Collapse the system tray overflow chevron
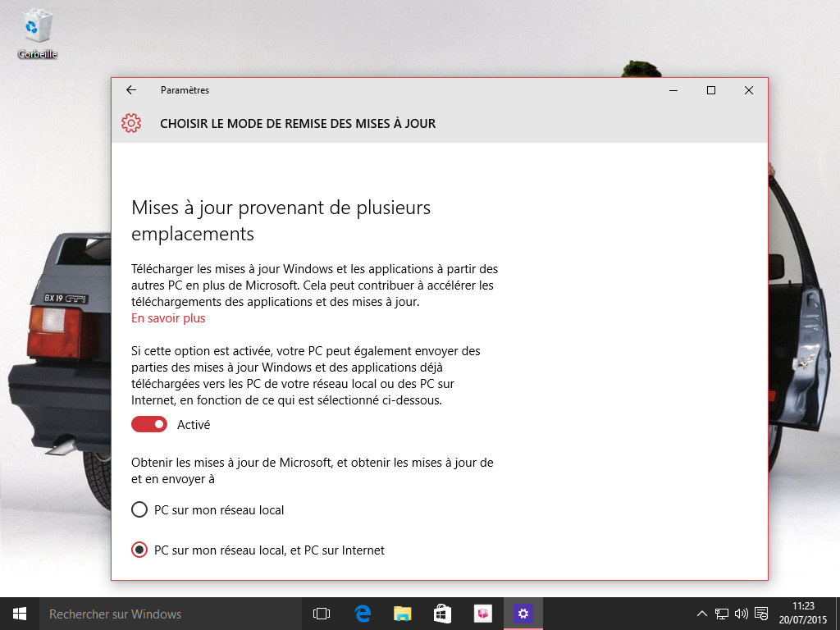Viewport: 840px width, 630px height. click(x=701, y=613)
